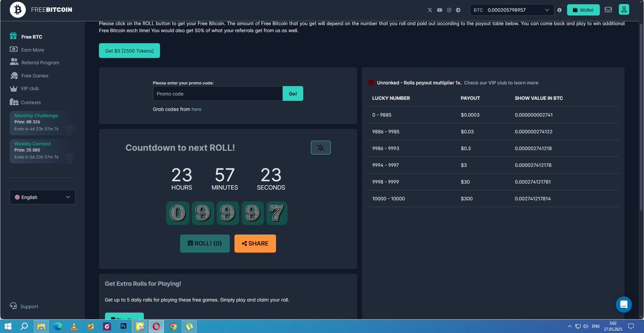The image size is (644, 333).
Task: Click the FreeBitcoin logo in the header
Action: click(41, 10)
